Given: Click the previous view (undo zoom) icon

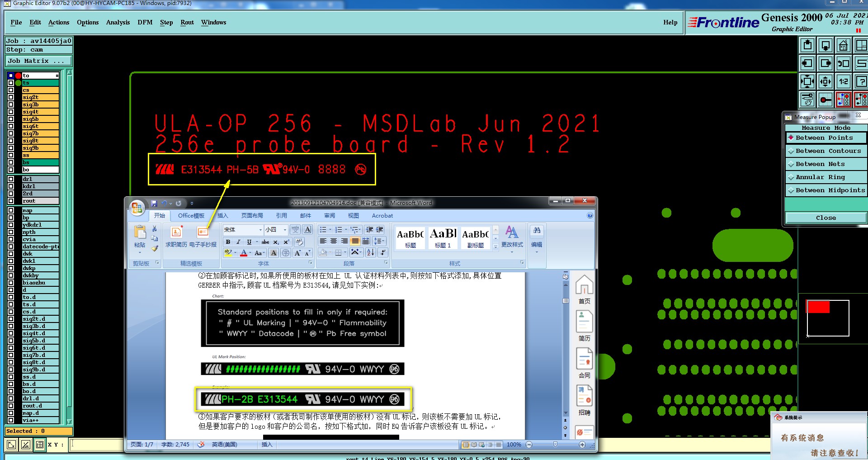Looking at the screenshot, I should pyautogui.click(x=844, y=63).
